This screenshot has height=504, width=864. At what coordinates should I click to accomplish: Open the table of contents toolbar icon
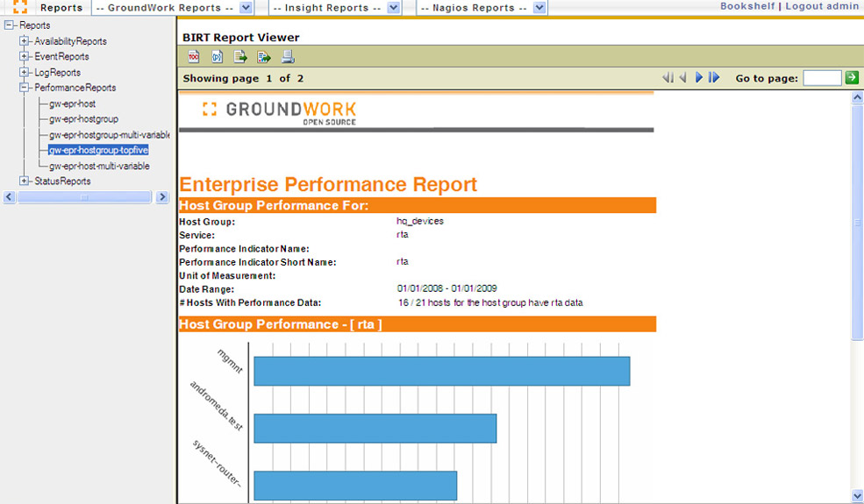click(x=193, y=57)
